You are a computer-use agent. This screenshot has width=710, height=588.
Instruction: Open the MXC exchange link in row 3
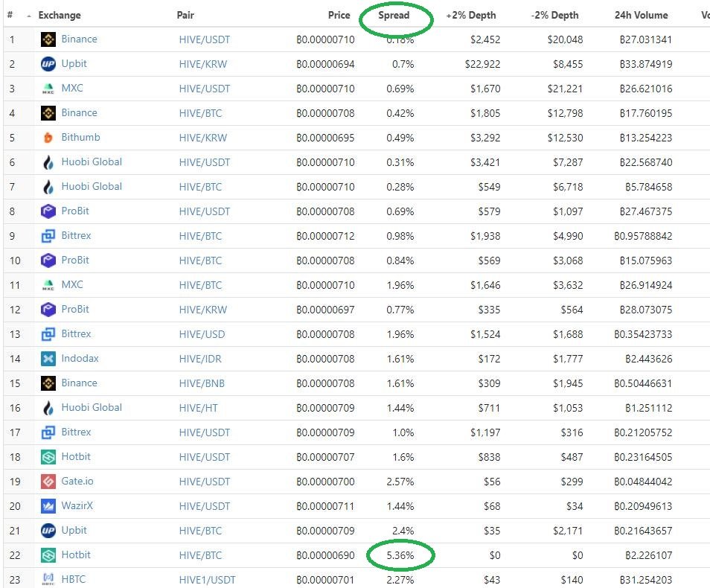point(72,88)
